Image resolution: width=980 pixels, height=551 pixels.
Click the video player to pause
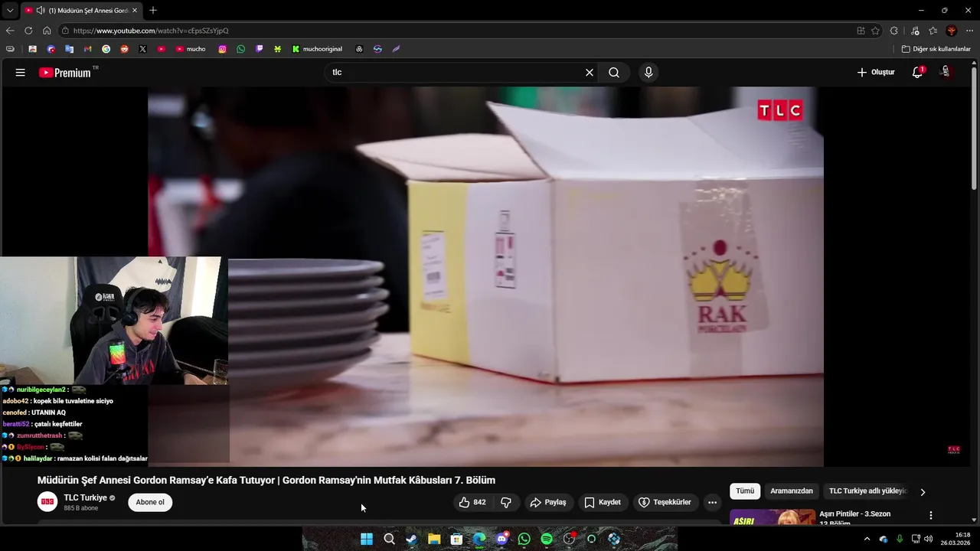point(485,276)
